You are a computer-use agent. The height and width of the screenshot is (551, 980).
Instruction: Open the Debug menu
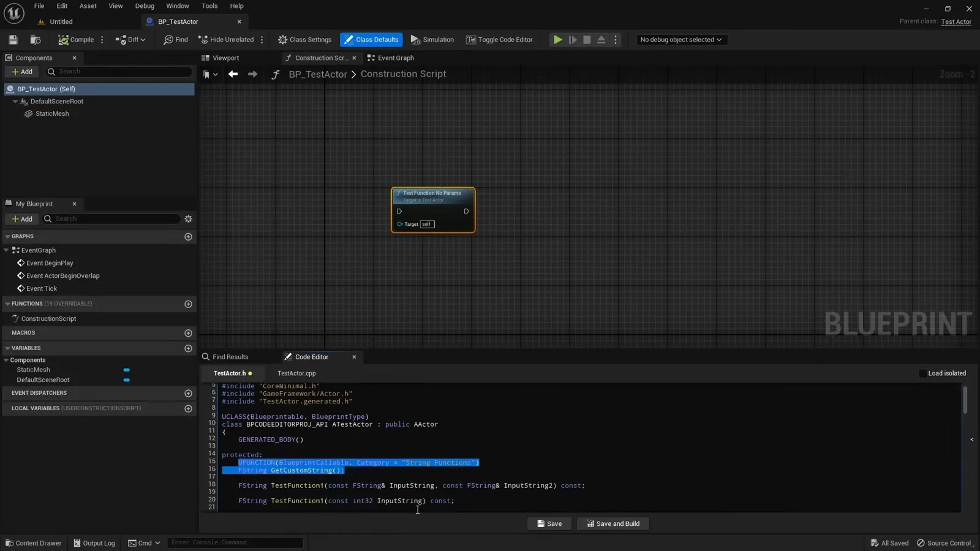click(145, 6)
